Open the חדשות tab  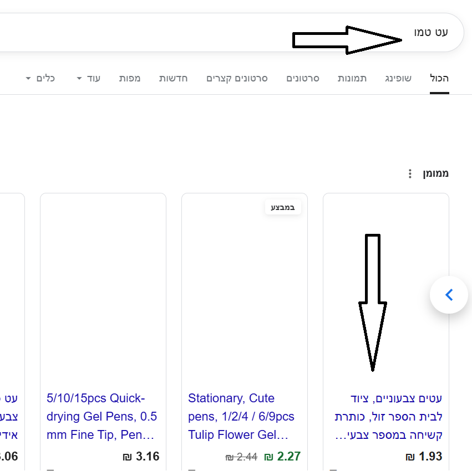click(x=174, y=78)
